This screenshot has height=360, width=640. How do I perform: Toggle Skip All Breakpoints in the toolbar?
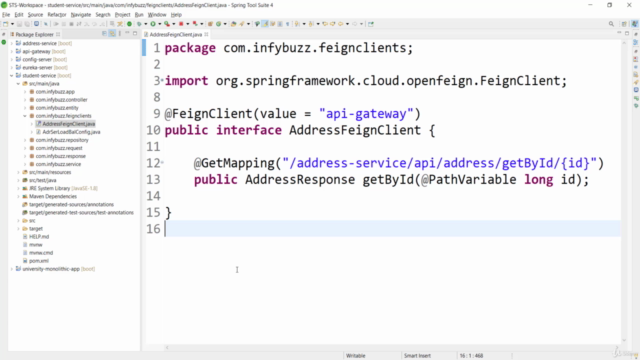tap(46, 24)
